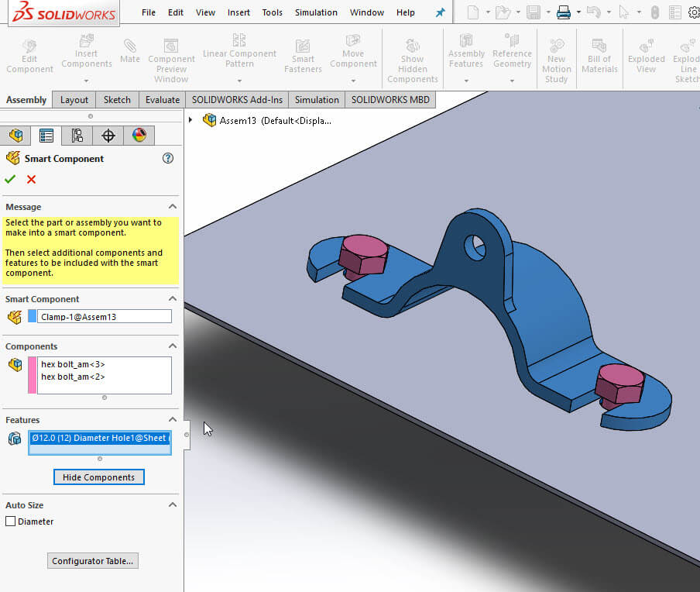Select hex bolt_am<3> in Components list
Screen dimensions: 700x592
(x=73, y=364)
